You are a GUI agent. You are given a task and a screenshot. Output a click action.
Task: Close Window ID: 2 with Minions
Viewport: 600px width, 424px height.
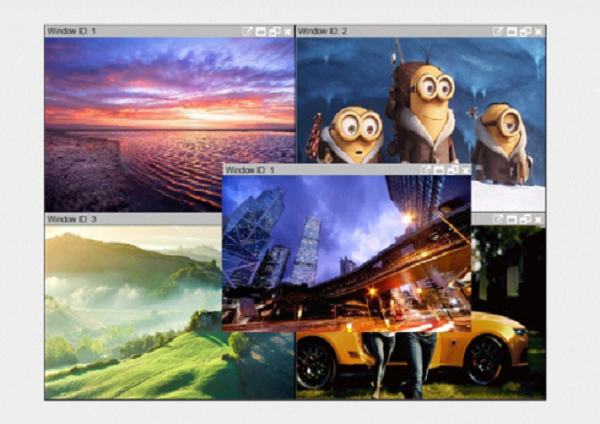click(x=539, y=32)
